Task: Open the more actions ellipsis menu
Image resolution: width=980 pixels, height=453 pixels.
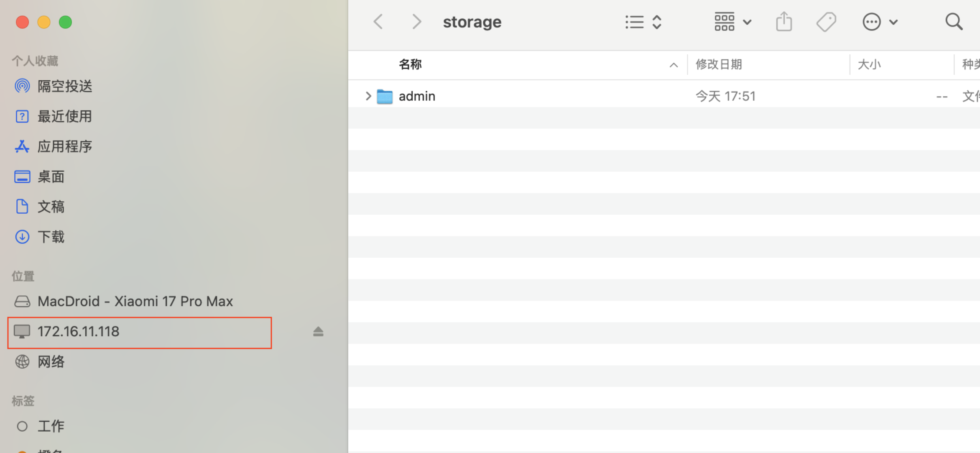Action: click(x=879, y=22)
